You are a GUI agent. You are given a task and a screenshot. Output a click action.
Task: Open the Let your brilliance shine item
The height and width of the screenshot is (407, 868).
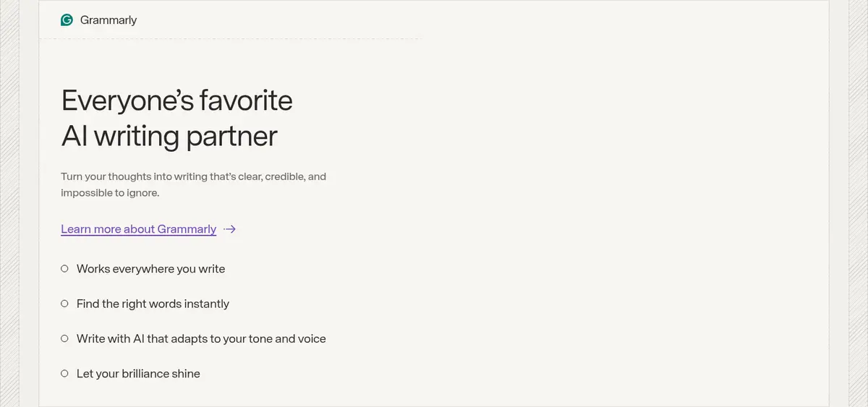(x=138, y=374)
